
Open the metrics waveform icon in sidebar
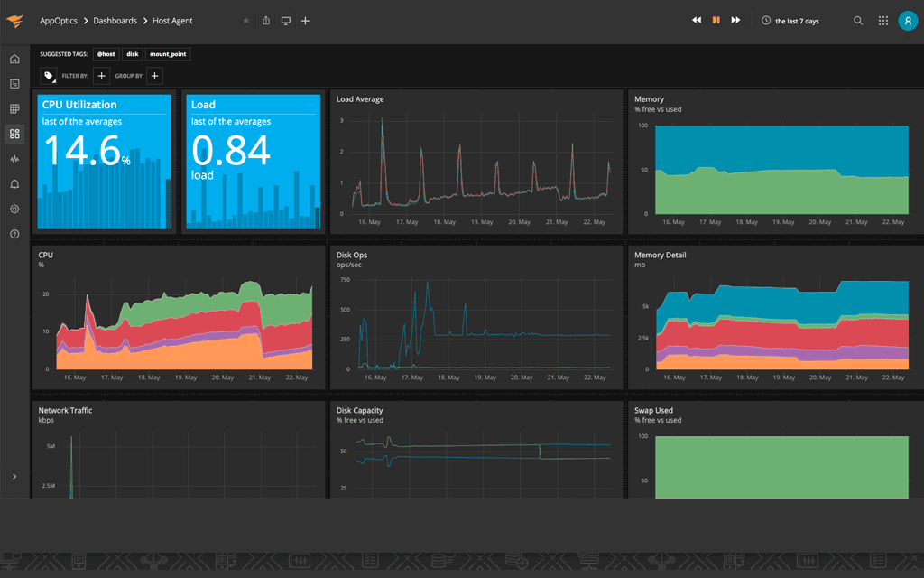[x=14, y=159]
